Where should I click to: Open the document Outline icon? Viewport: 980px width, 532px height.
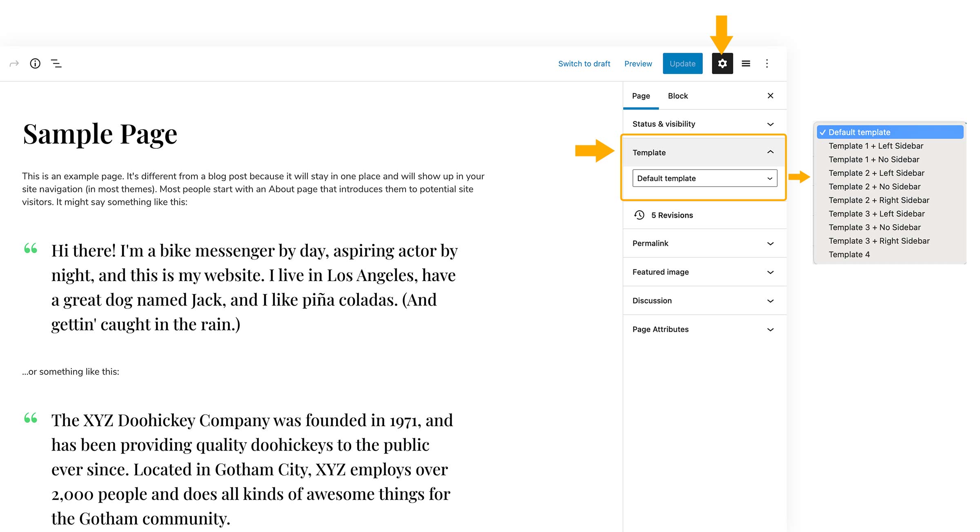point(56,63)
